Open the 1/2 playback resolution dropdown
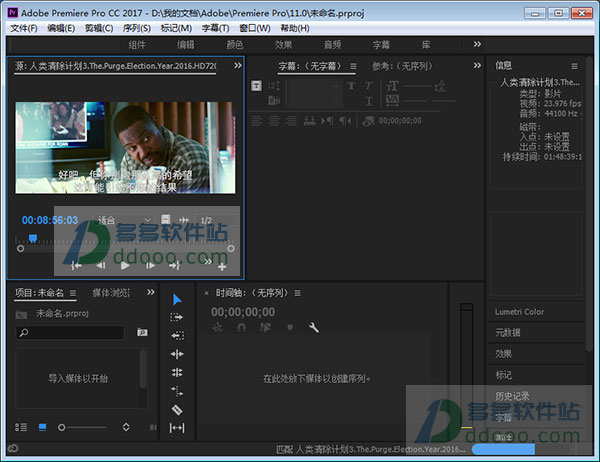Image resolution: width=600 pixels, height=462 pixels. 216,220
